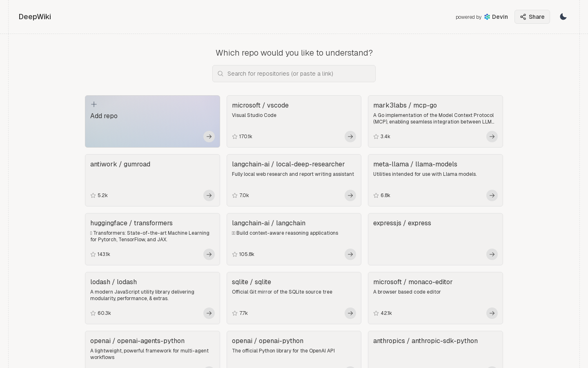The image size is (588, 368).
Task: Click star icon on monaco-editor card
Action: (376, 313)
